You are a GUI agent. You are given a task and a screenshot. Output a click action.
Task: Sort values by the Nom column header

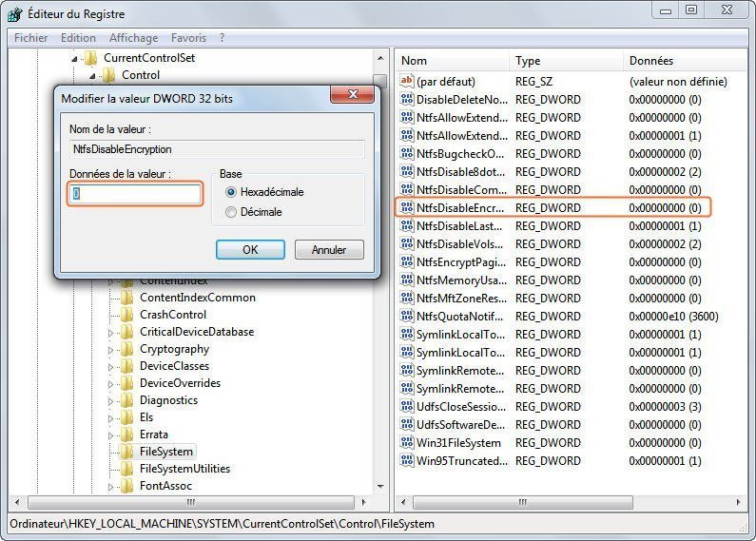(453, 61)
